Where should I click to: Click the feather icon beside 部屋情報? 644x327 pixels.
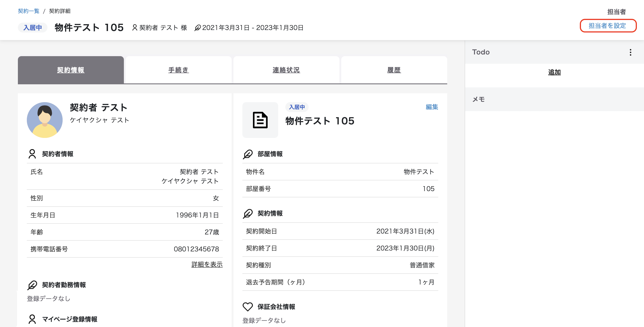click(248, 154)
